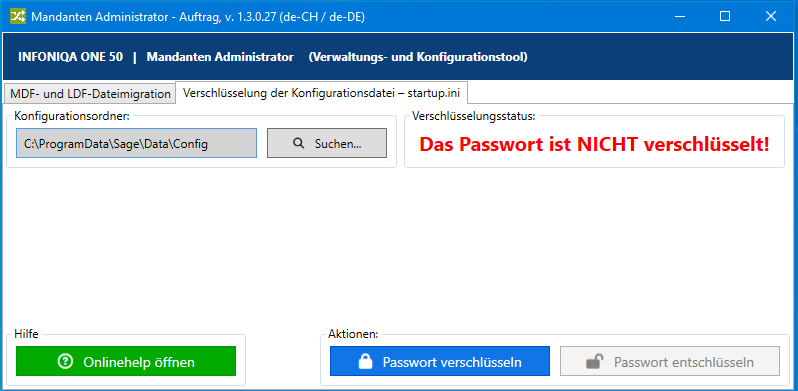Close the Mandanten Administrator window

pos(771,16)
